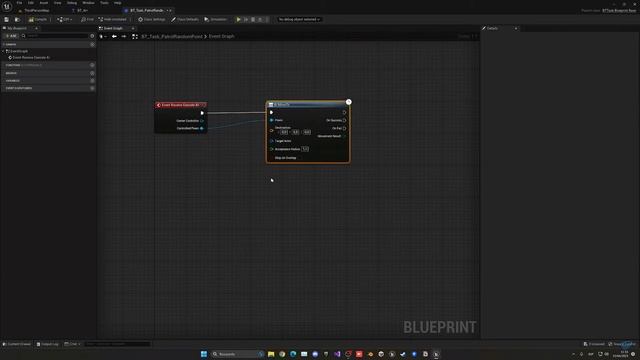
Task: Select the Event Graph tab
Action: (x=113, y=28)
